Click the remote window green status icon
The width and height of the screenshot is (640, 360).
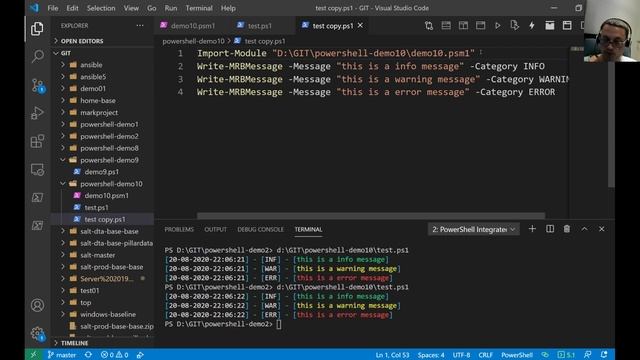tap(33, 355)
